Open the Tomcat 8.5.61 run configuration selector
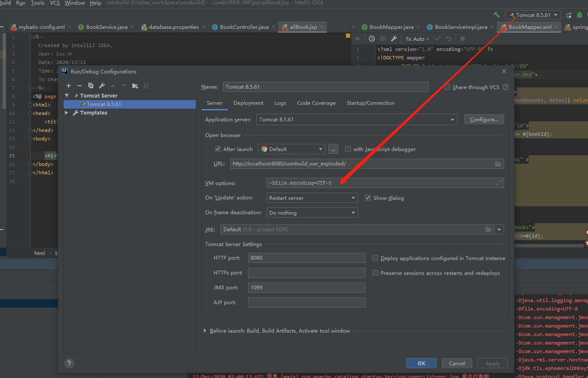588x378 pixels. tap(533, 15)
